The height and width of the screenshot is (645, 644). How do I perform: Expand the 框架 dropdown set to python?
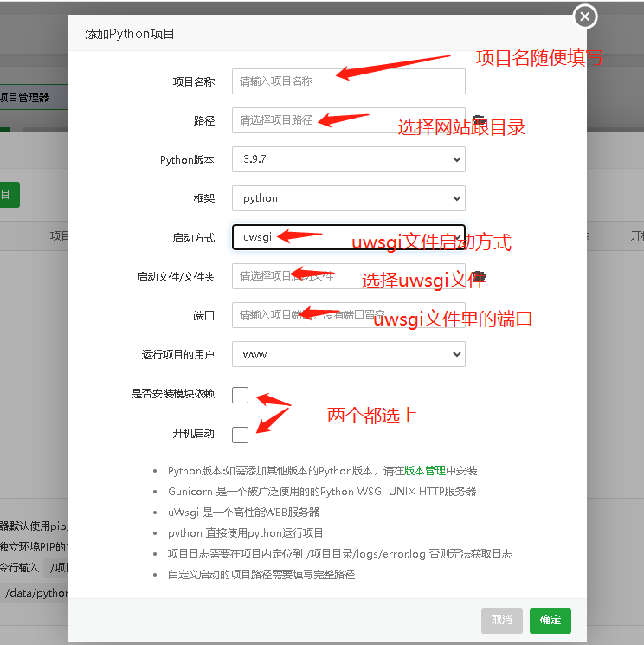[348, 198]
